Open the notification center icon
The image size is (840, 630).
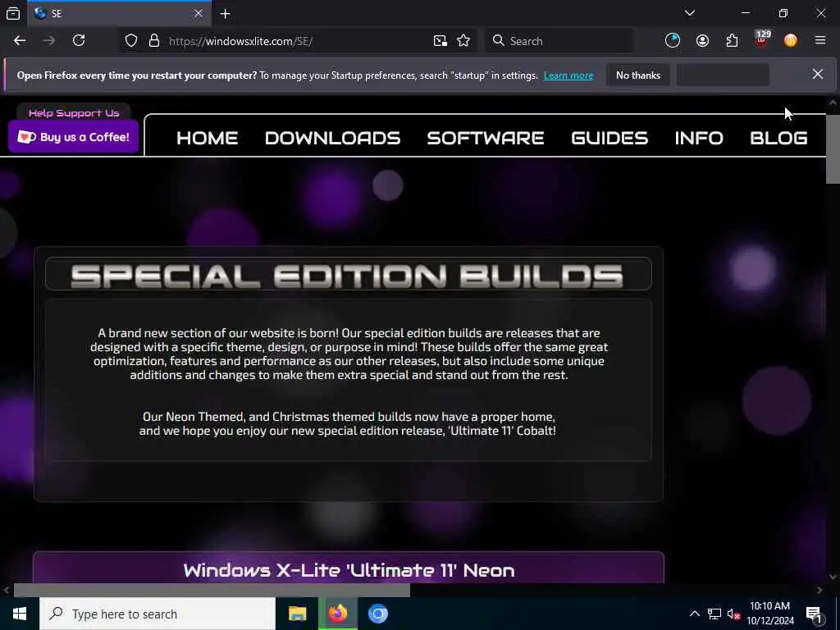815,614
